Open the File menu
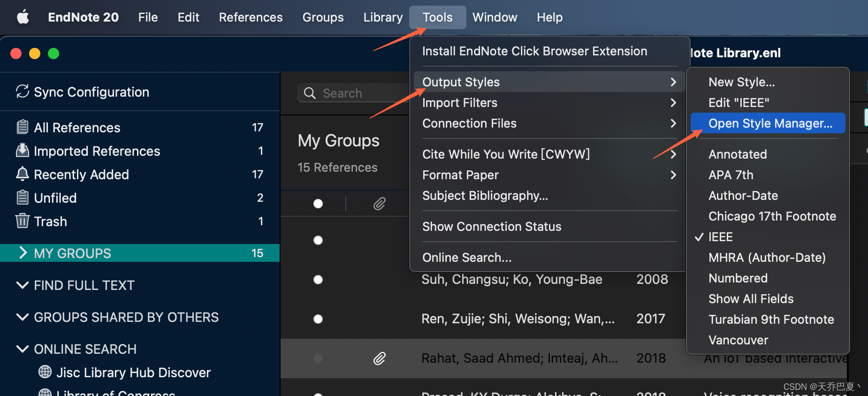 coord(148,17)
